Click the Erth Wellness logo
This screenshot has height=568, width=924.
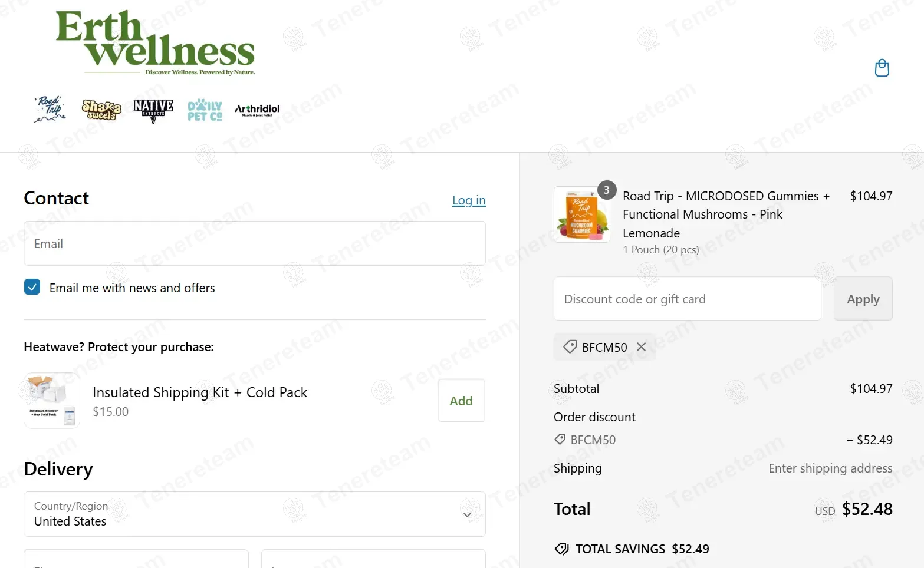pyautogui.click(x=156, y=44)
